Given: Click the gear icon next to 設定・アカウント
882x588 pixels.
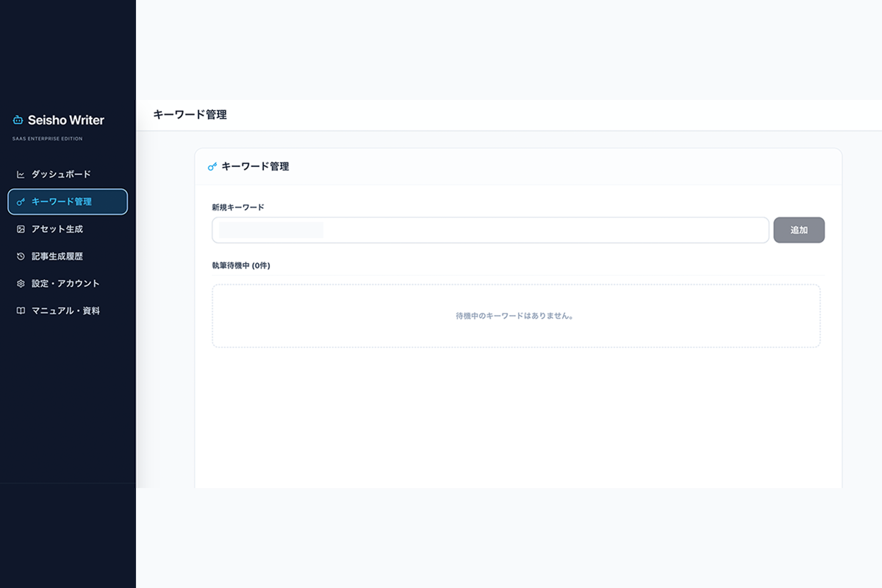Looking at the screenshot, I should [x=21, y=283].
